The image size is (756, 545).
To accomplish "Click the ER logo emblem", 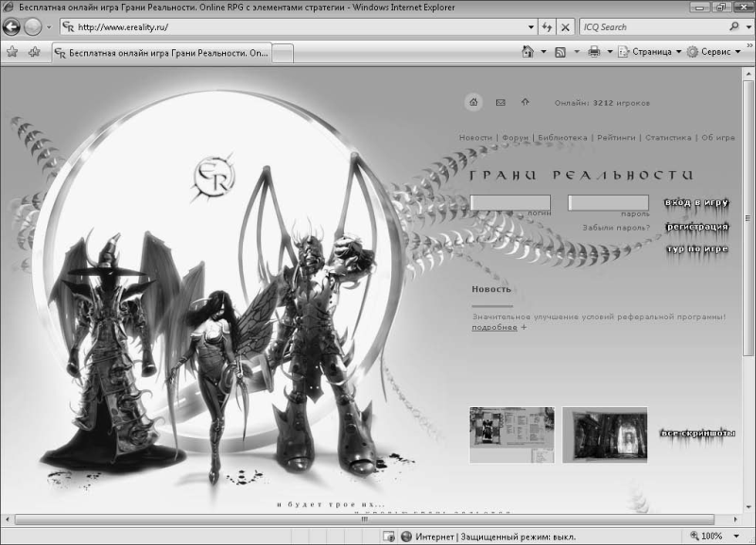I will [215, 176].
